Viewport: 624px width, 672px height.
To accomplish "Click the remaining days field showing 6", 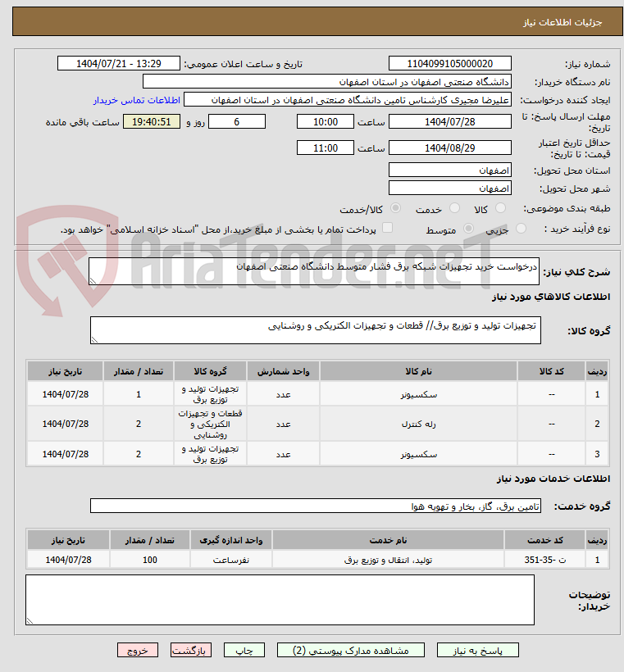I will pyautogui.click(x=237, y=121).
